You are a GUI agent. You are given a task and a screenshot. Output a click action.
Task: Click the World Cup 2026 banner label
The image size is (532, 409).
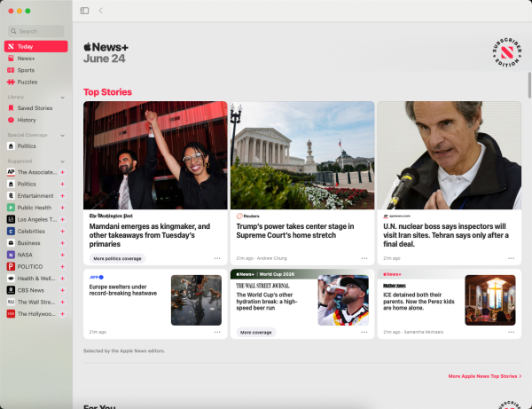click(277, 274)
